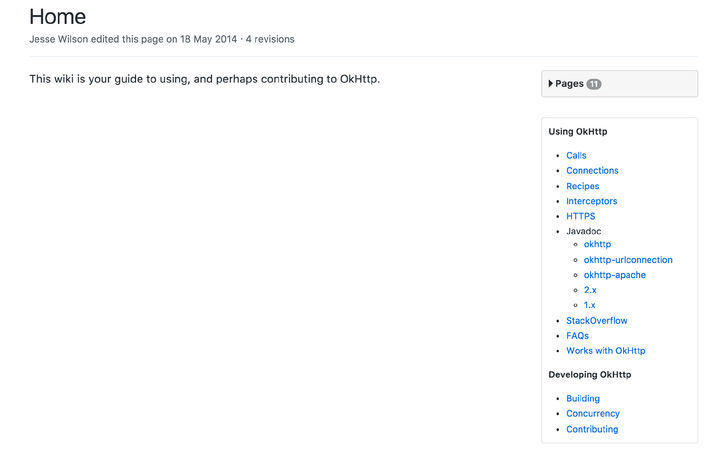This screenshot has height=456, width=720.
Task: Open the Calls wiki page
Action: [x=576, y=155]
